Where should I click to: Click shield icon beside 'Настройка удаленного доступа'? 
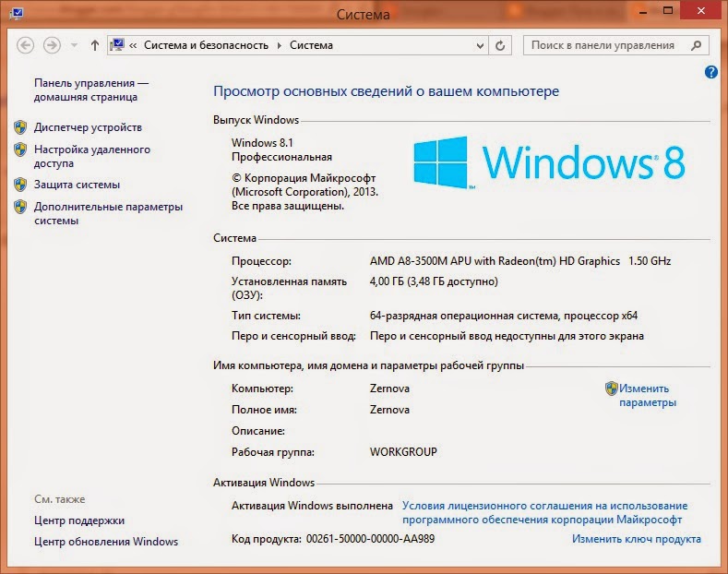click(20, 149)
